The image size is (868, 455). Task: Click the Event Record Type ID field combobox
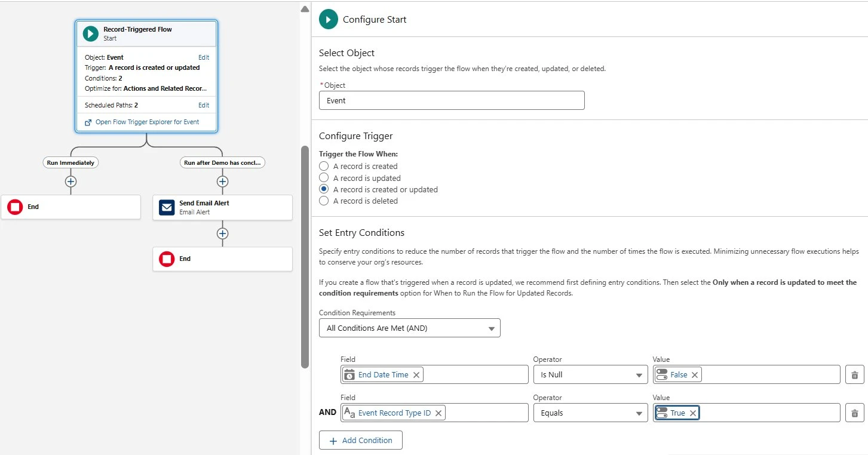click(434, 413)
